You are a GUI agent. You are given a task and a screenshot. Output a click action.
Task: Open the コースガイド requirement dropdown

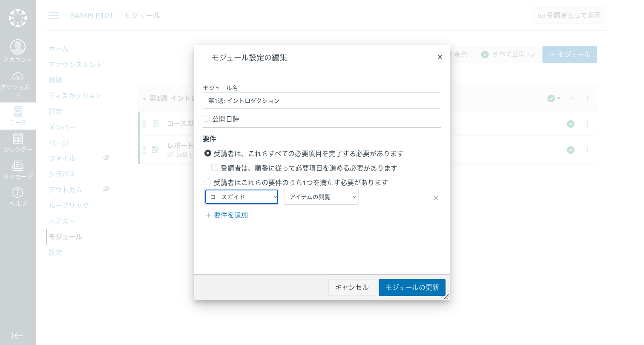[241, 197]
